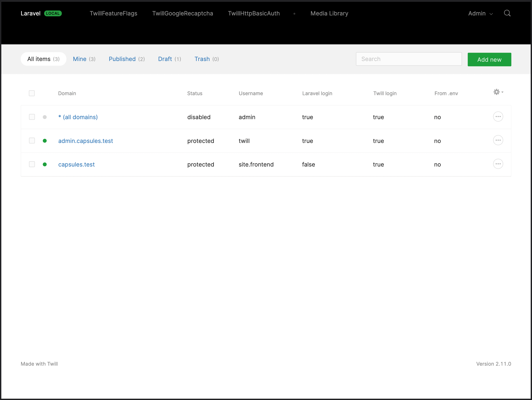
Task: Open the search magnifier icon in header
Action: click(x=507, y=13)
